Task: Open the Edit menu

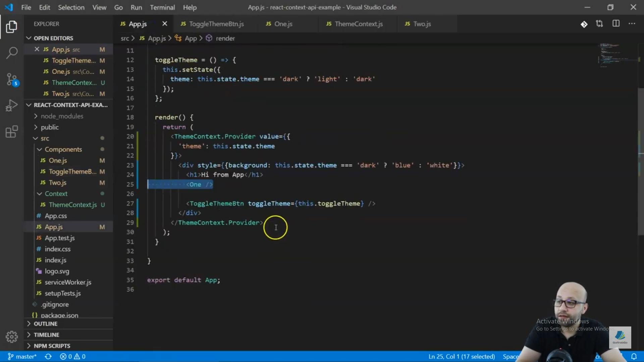Action: (x=44, y=7)
